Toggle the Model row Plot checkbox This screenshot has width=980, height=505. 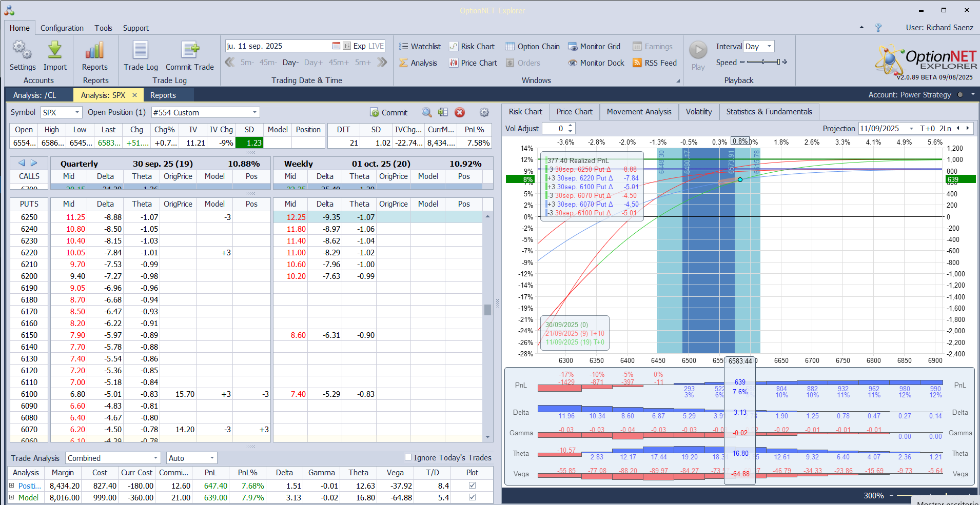(472, 497)
